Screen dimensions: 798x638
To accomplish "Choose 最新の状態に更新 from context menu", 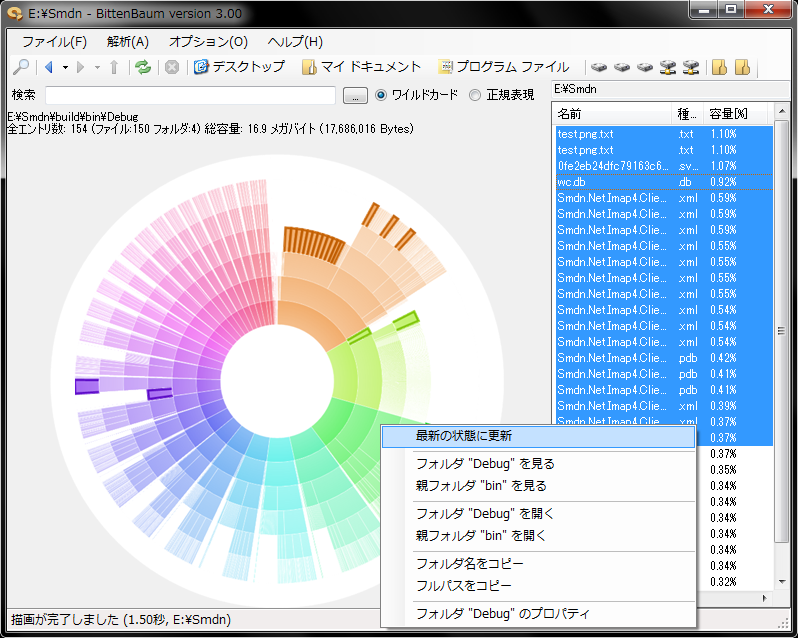I will click(464, 436).
